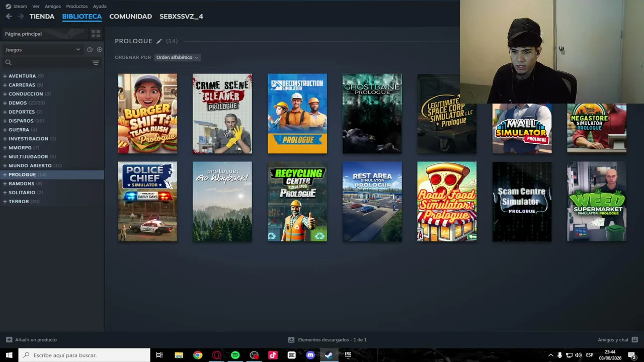Open the Ayuda menu
The height and width of the screenshot is (362, 644).
[100, 6]
